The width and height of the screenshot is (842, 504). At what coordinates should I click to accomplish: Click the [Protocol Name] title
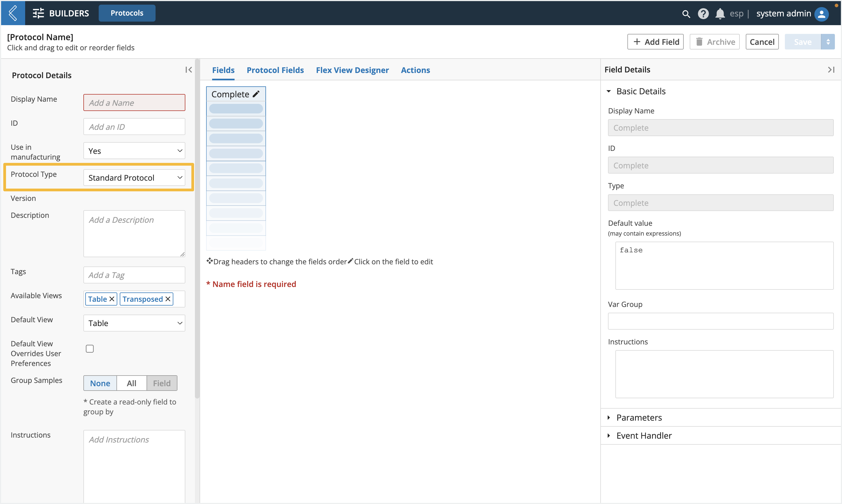coord(40,37)
